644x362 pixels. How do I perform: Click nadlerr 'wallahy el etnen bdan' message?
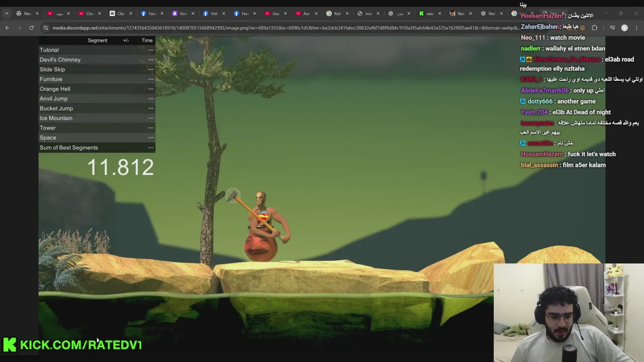click(563, 49)
